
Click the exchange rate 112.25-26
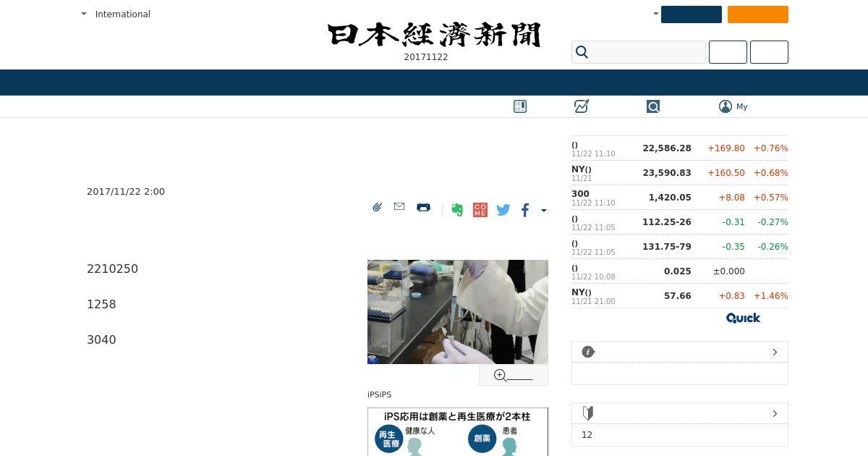(667, 222)
